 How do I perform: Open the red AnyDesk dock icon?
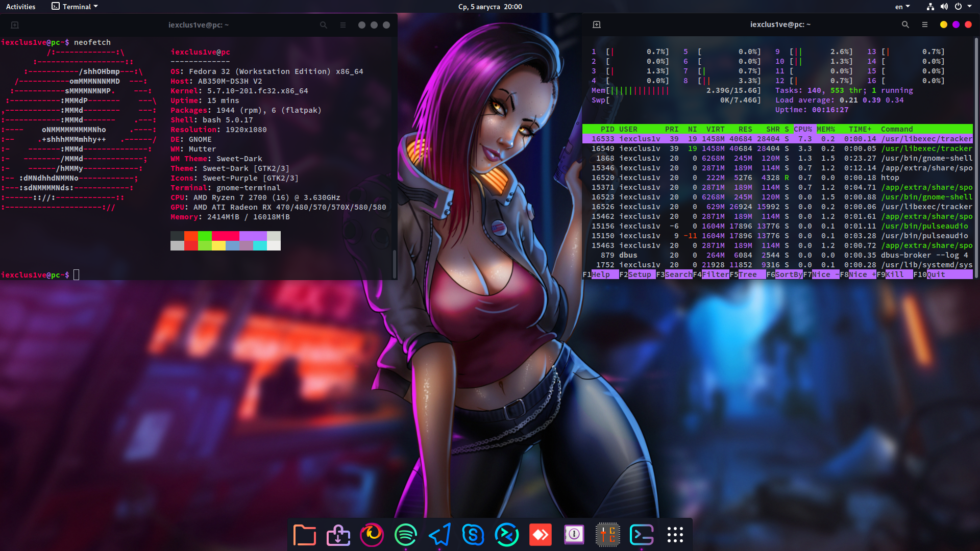coord(541,535)
